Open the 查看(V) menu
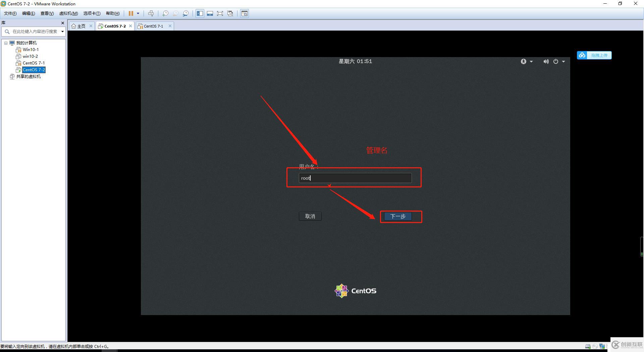The width and height of the screenshot is (644, 352). click(47, 13)
